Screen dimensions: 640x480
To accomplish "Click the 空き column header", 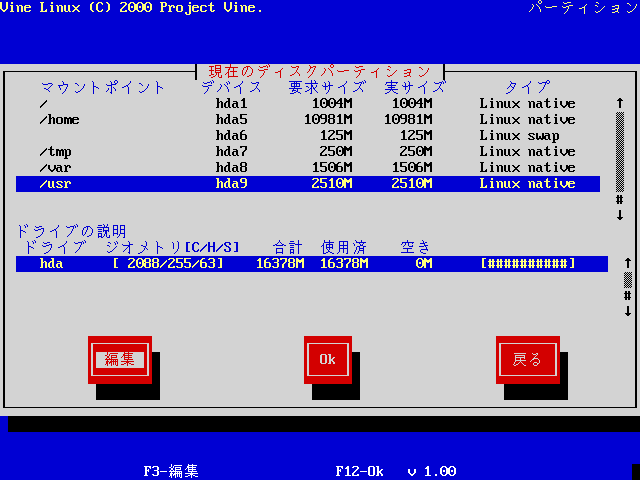I will coord(416,247).
